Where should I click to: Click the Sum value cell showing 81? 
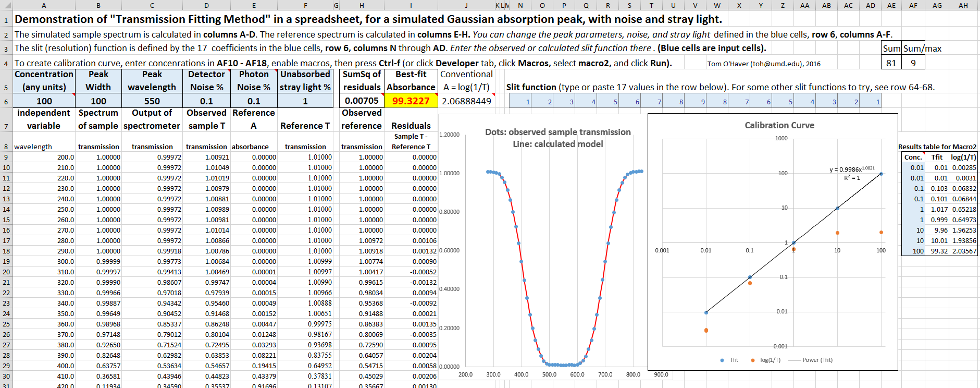[891, 63]
